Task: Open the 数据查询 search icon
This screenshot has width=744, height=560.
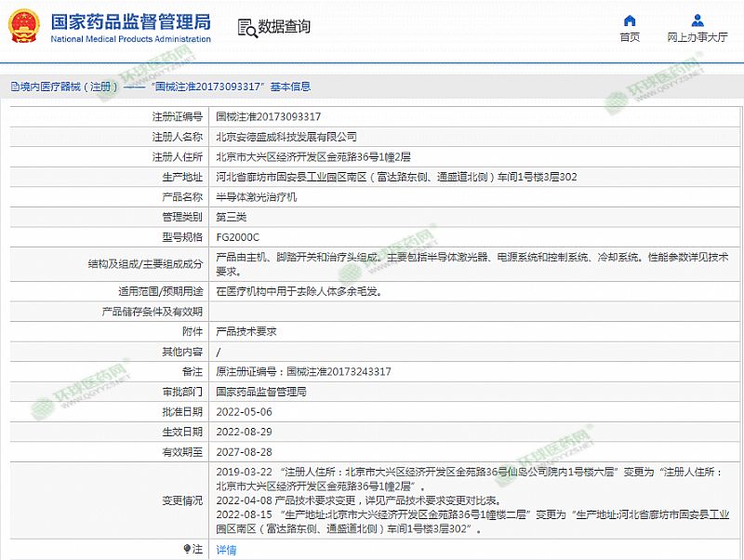Action: pos(246,28)
